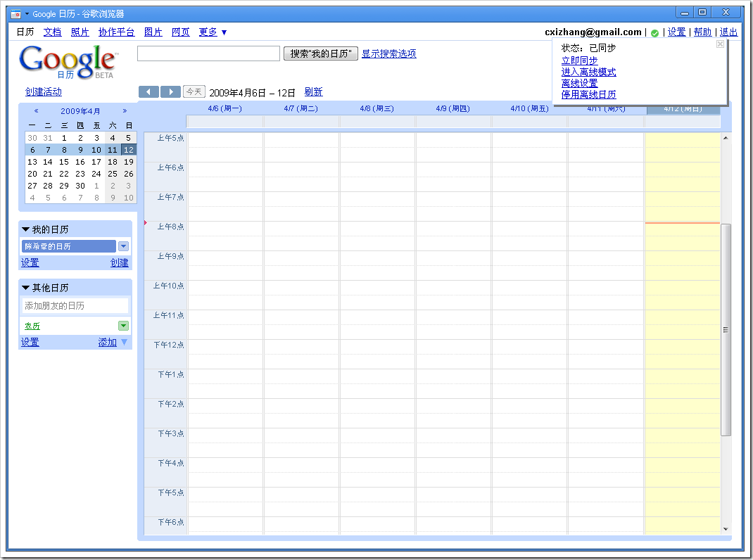This screenshot has height=560, width=753.
Task: Open 图片 in the top navigation
Action: [x=153, y=32]
